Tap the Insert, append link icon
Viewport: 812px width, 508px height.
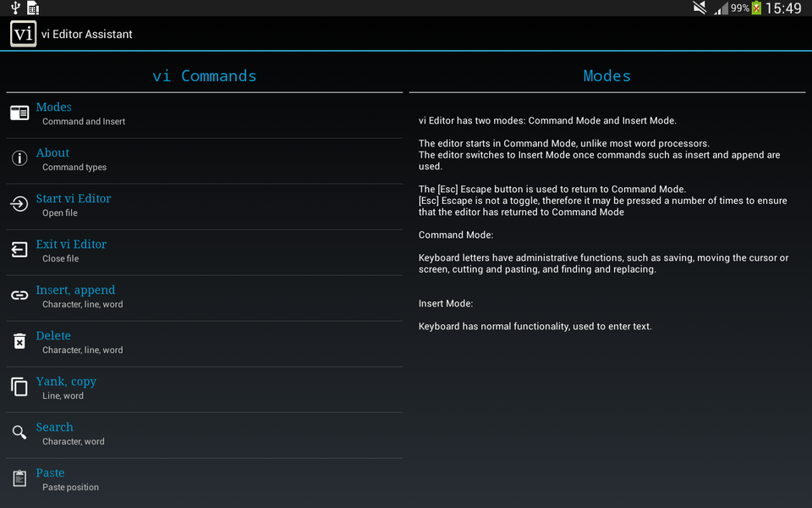[19, 295]
